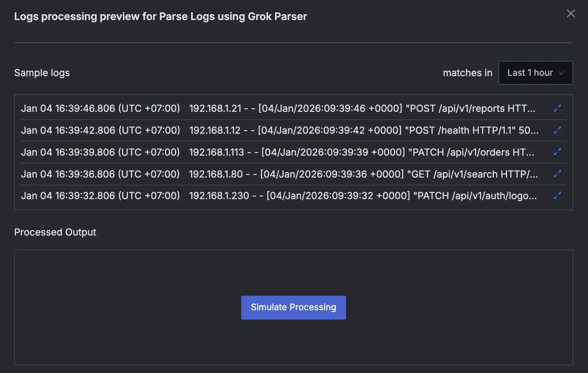The height and width of the screenshot is (373, 588).
Task: Select the 16:39:32.806 log timestamp
Action: [x=100, y=196]
